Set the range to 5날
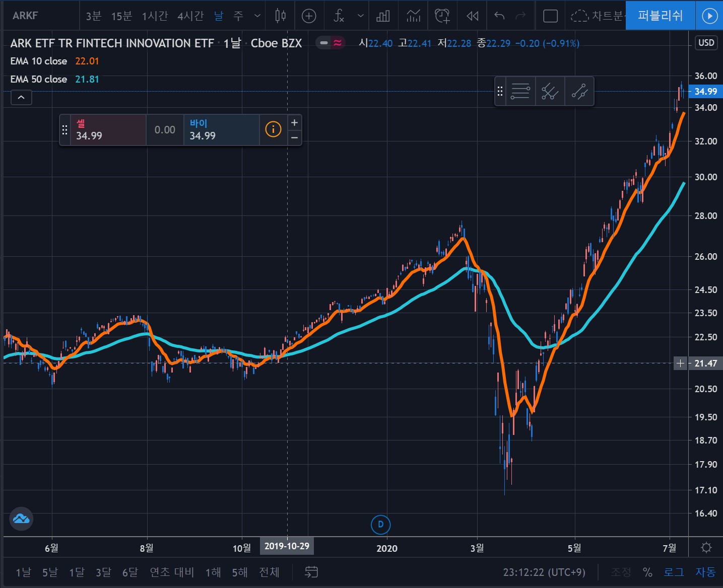This screenshot has height=588, width=723. (50, 572)
